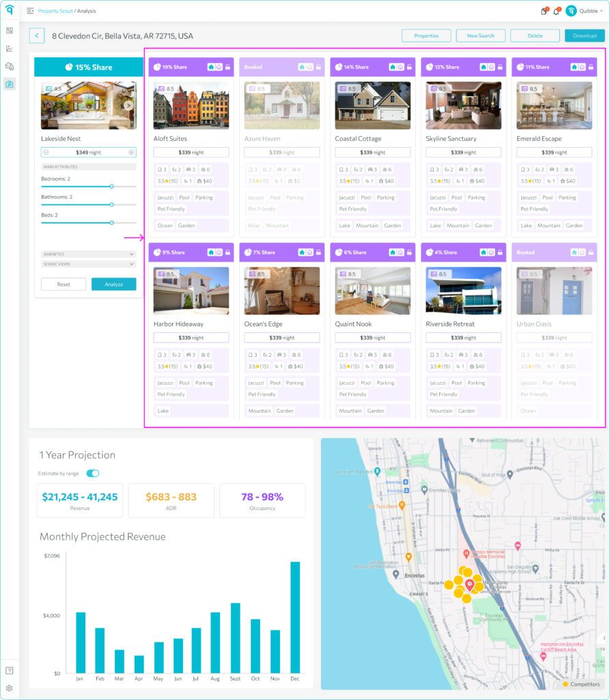Open the notifications bell icon

[557, 11]
